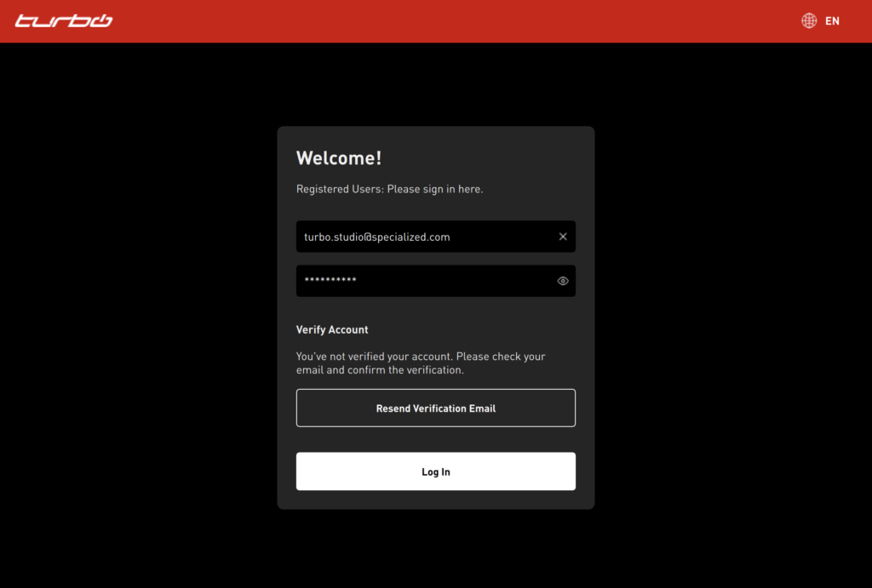Image resolution: width=872 pixels, height=588 pixels.
Task: Click black background below login card
Action: coord(435,549)
